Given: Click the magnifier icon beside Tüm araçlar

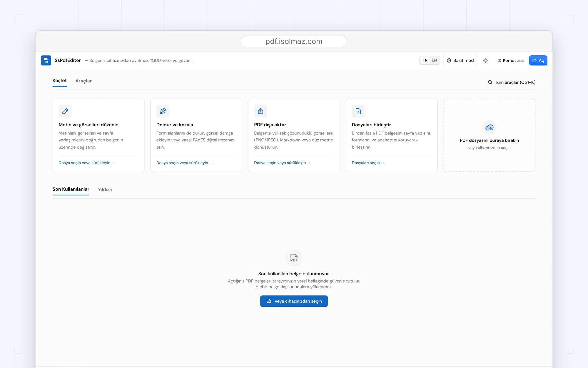Looking at the screenshot, I should [x=490, y=82].
